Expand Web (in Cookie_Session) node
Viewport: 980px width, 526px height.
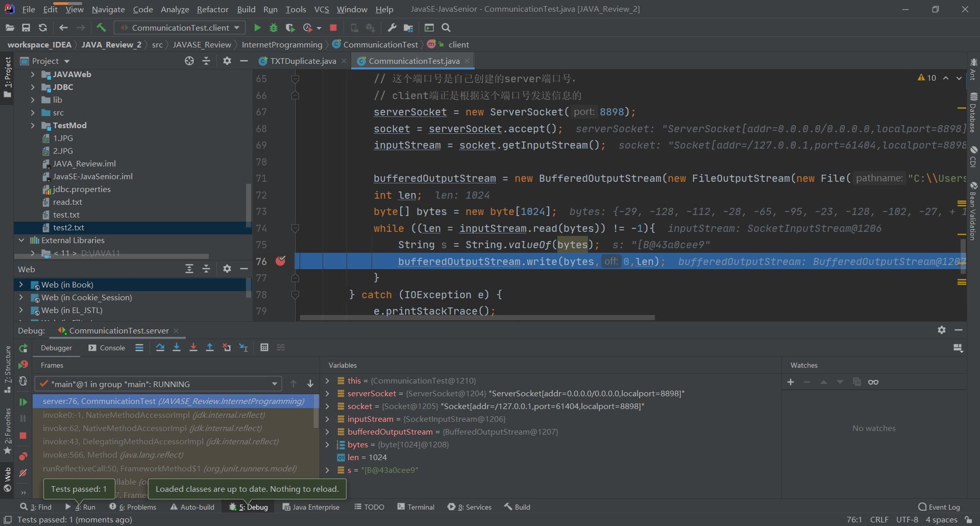coord(21,297)
